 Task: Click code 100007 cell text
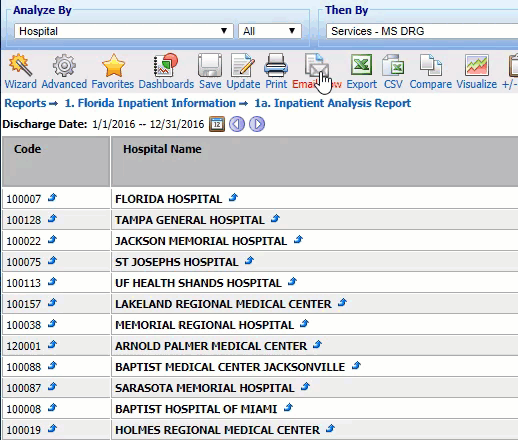[24, 199]
